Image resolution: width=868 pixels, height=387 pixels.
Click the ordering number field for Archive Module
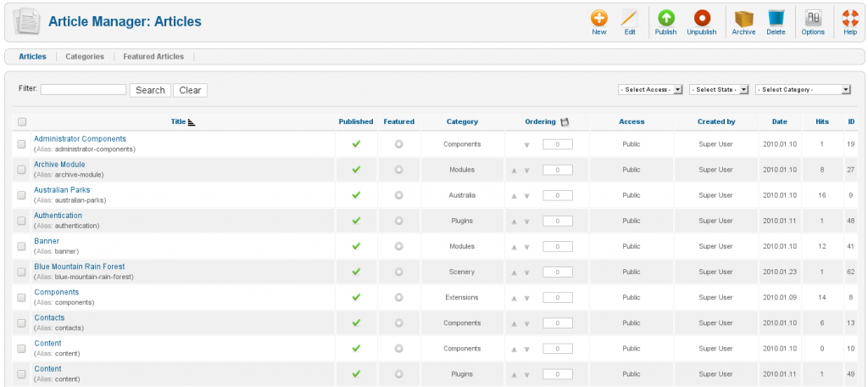[x=558, y=170]
